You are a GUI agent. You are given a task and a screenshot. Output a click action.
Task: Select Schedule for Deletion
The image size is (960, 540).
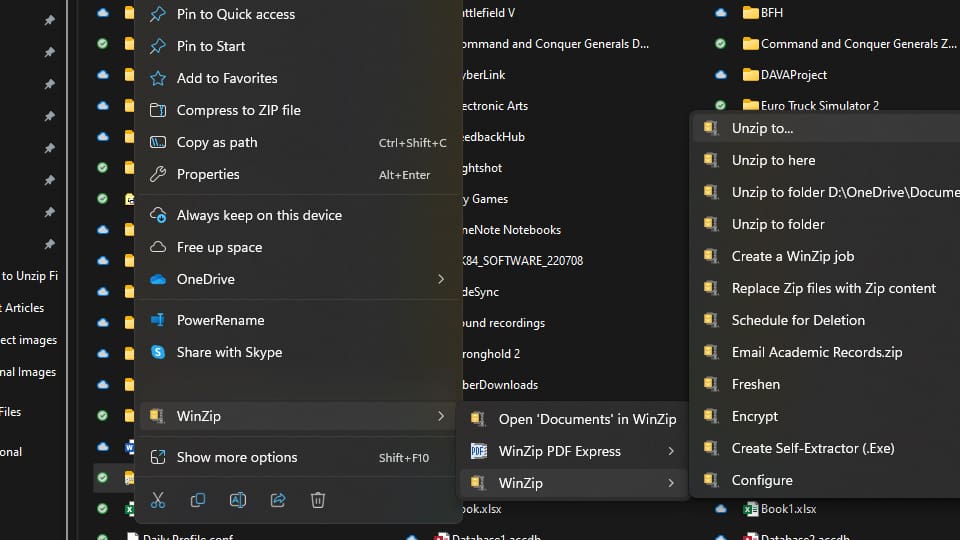tap(827, 320)
